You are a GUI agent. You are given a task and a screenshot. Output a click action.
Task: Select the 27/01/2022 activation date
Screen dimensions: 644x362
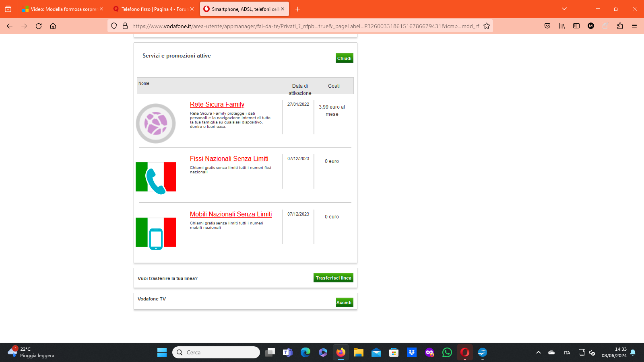[298, 104]
